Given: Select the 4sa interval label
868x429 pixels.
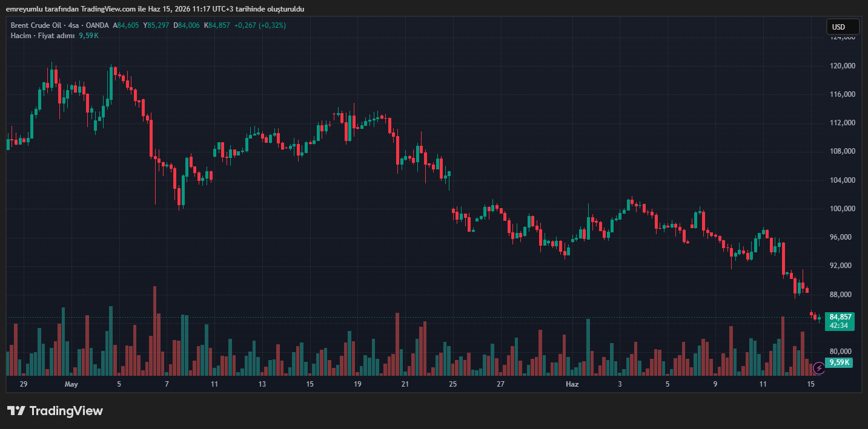Looking at the screenshot, I should click(75, 25).
